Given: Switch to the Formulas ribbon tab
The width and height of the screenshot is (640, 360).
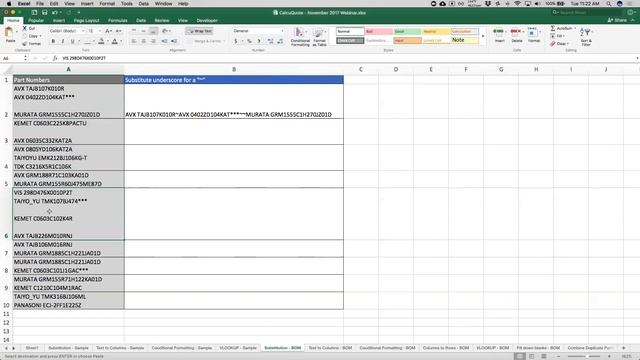Looking at the screenshot, I should pyautogui.click(x=118, y=20).
